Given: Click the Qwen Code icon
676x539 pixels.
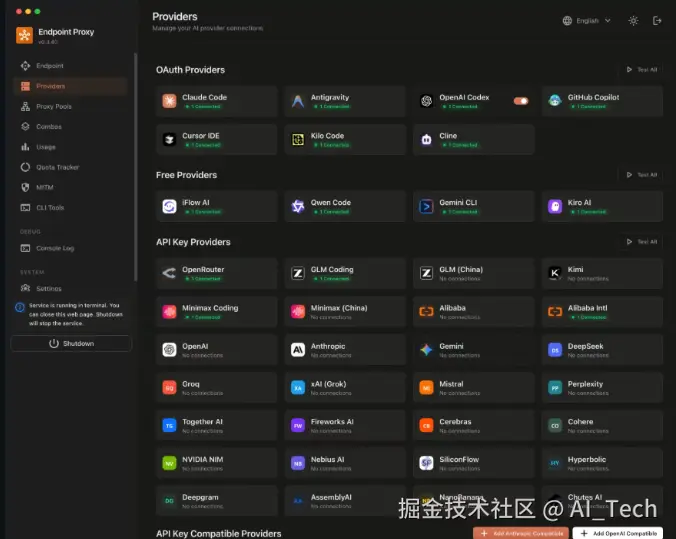Looking at the screenshot, I should pyautogui.click(x=297, y=206).
